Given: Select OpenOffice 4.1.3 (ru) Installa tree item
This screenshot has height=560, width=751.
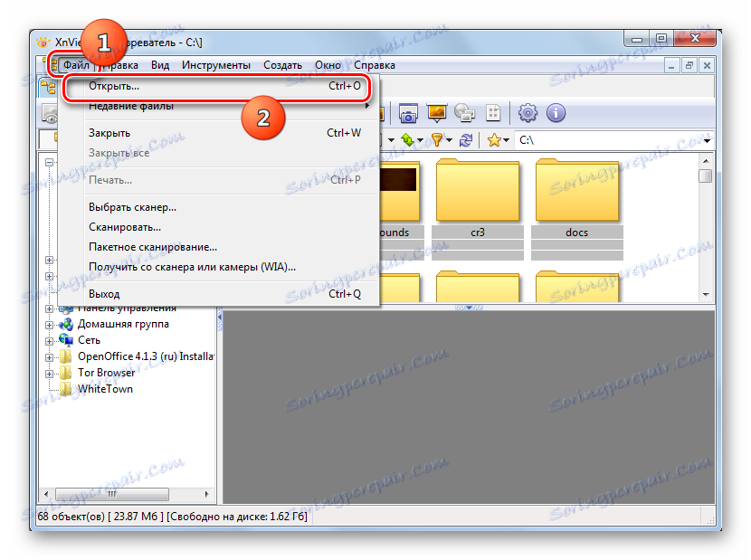Looking at the screenshot, I should click(x=146, y=356).
